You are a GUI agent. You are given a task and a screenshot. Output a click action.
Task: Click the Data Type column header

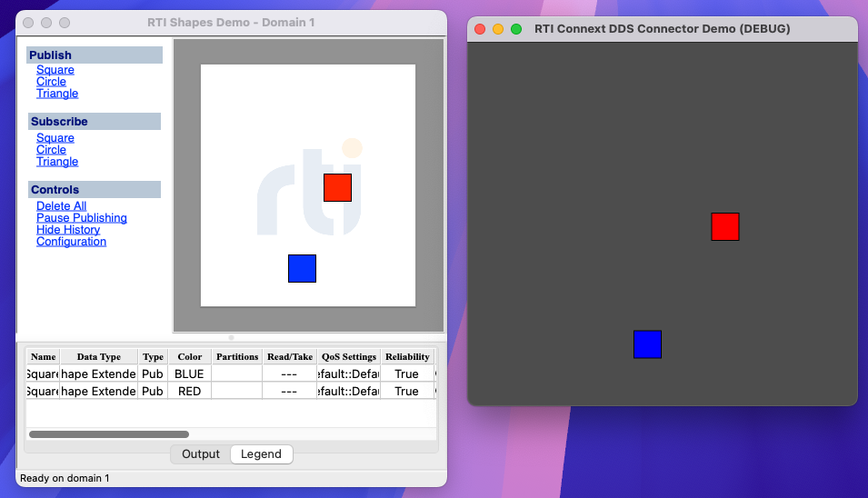(x=98, y=357)
